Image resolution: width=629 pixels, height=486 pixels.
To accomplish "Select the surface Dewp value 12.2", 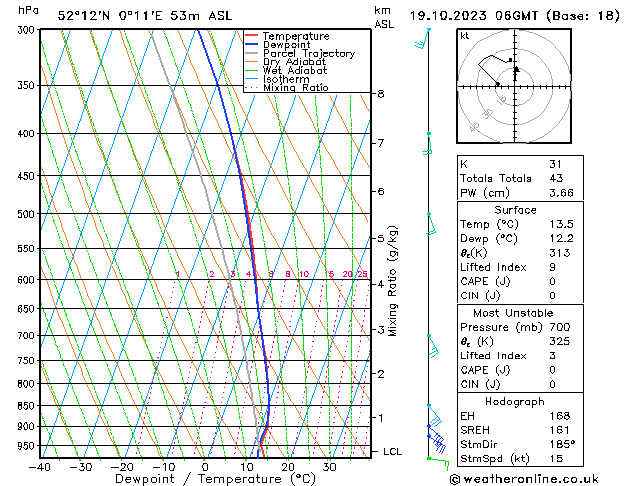I will 561,238.
